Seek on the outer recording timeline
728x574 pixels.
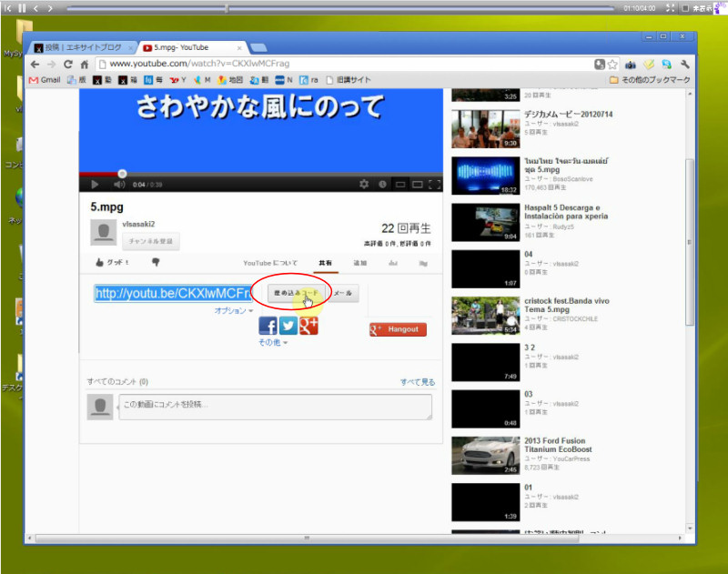[x=340, y=8]
